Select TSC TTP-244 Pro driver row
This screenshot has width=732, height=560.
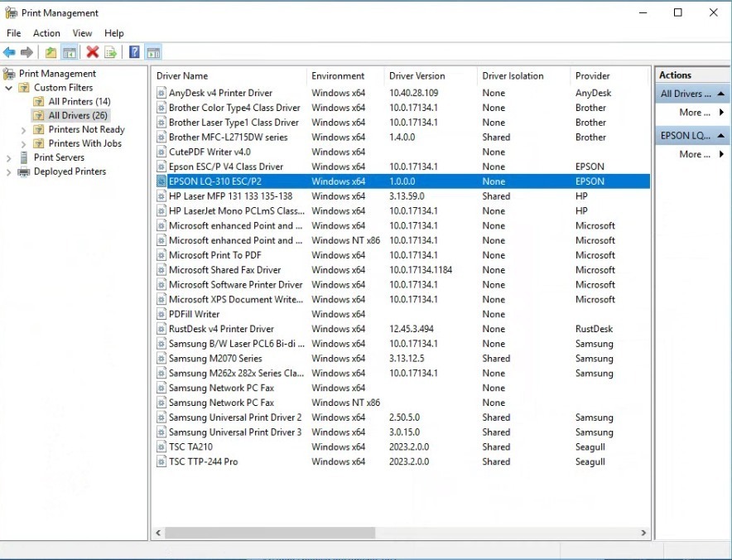[402, 461]
